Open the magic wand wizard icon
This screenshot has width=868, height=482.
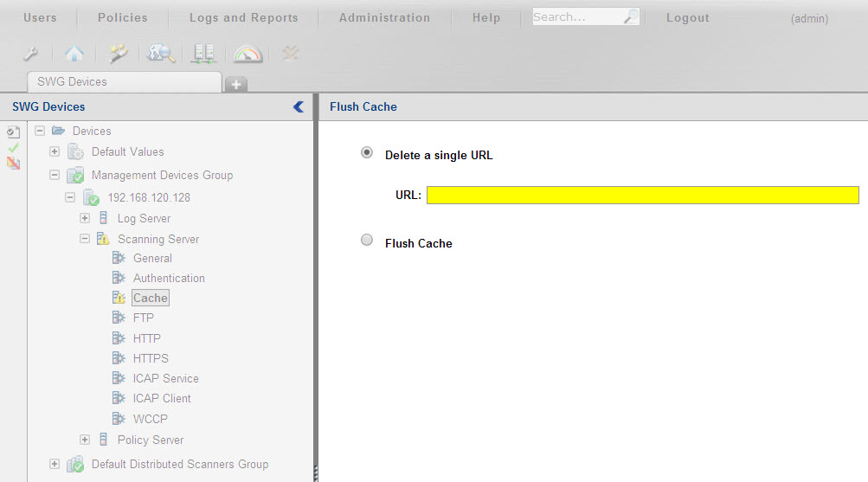(119, 54)
